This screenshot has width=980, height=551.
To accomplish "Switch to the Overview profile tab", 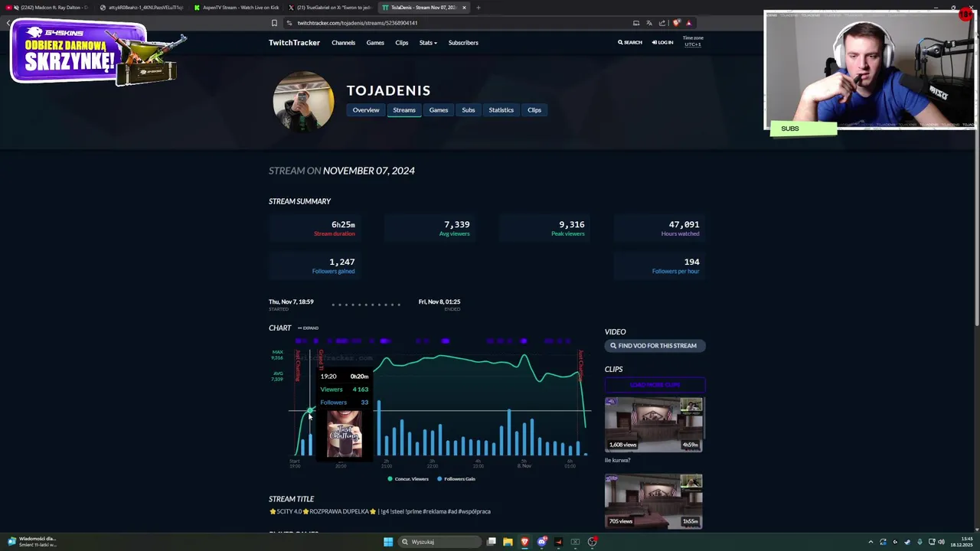I will (x=366, y=110).
